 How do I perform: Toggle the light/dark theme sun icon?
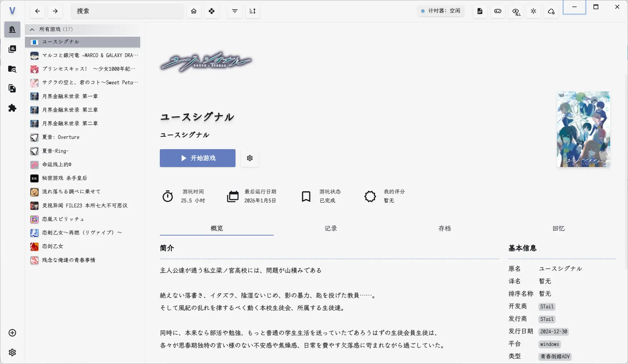pyautogui.click(x=533, y=11)
